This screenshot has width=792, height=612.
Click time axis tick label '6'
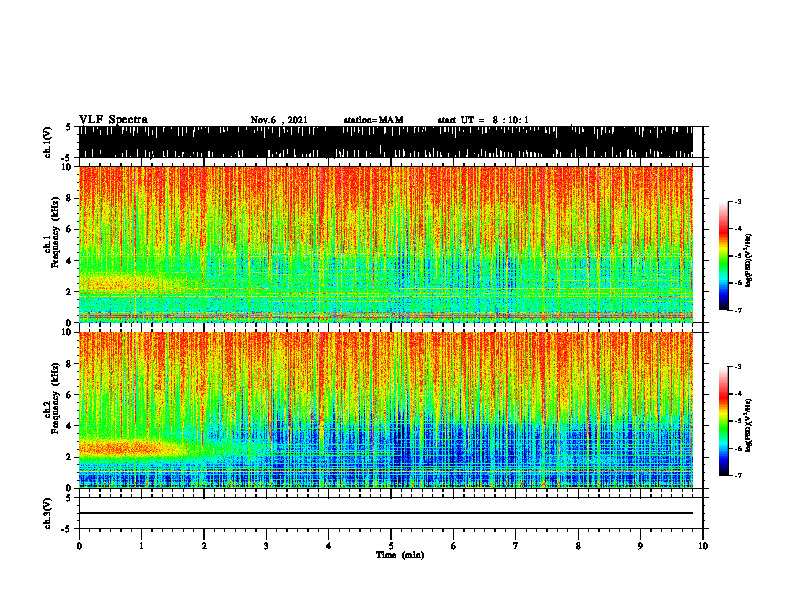click(x=454, y=546)
